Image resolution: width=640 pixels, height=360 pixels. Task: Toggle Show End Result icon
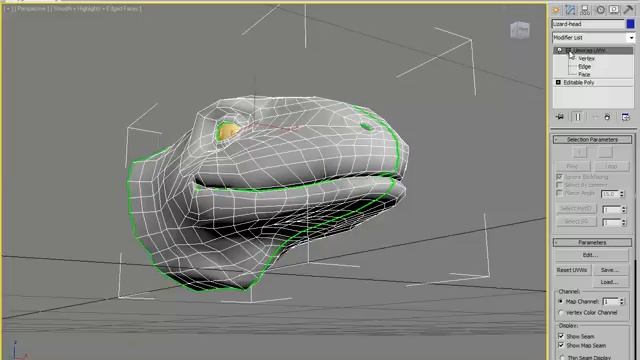coord(578,117)
